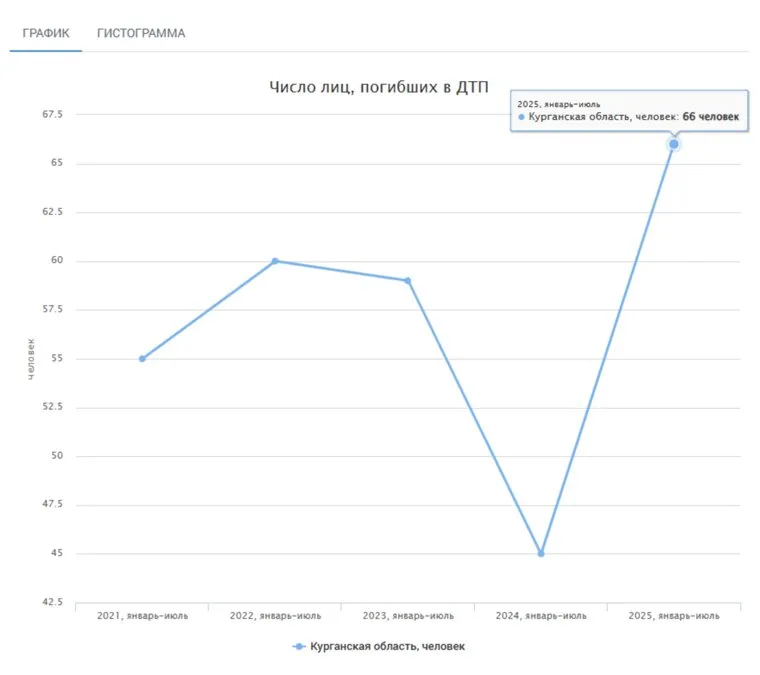Select the 2022 data point at 60
This screenshot has width=760, height=675.
coord(275,261)
